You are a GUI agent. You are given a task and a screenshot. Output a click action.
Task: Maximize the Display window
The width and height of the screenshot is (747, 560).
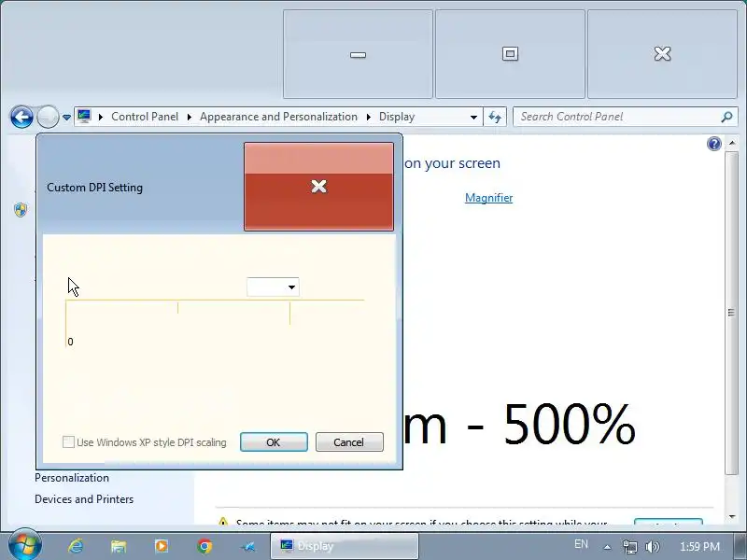[x=510, y=54]
